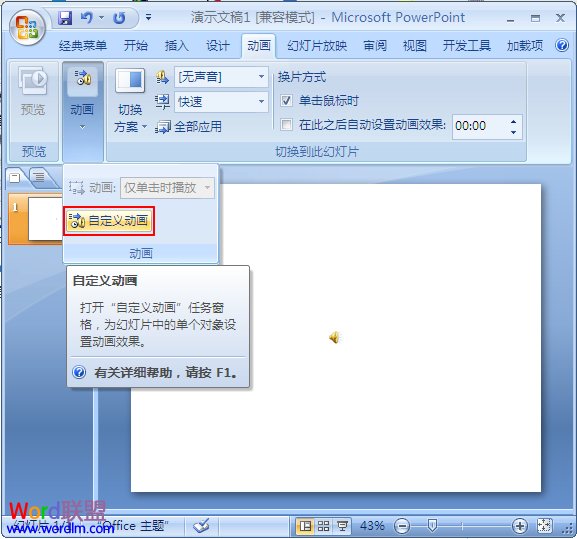The height and width of the screenshot is (539, 577).
Task: Open the 经典菜单 tab
Action: pyautogui.click(x=83, y=46)
